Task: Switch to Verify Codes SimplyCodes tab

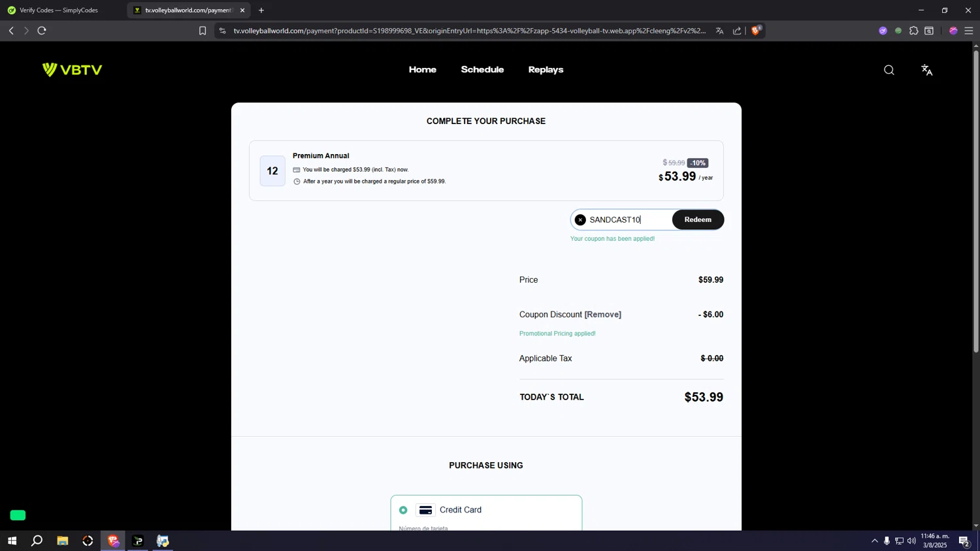Action: pos(59,10)
